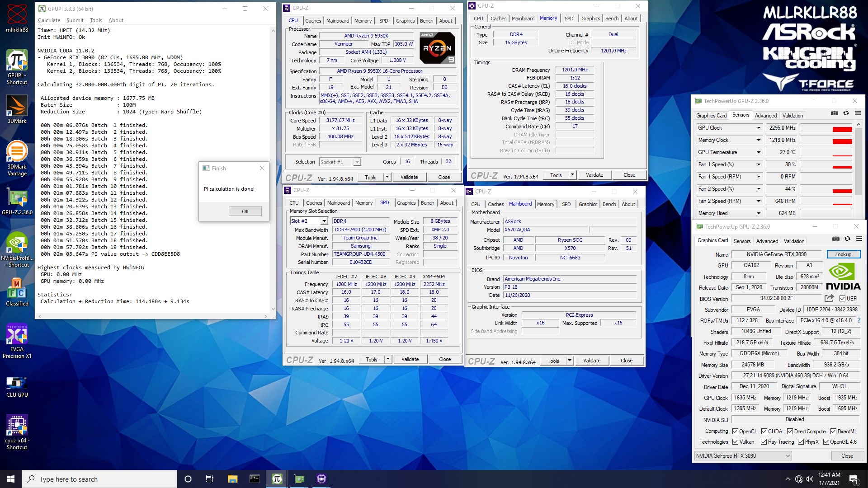Click the camera icon in GPU-Z Graphics Card window
This screenshot has height=488, width=868.
click(x=836, y=239)
